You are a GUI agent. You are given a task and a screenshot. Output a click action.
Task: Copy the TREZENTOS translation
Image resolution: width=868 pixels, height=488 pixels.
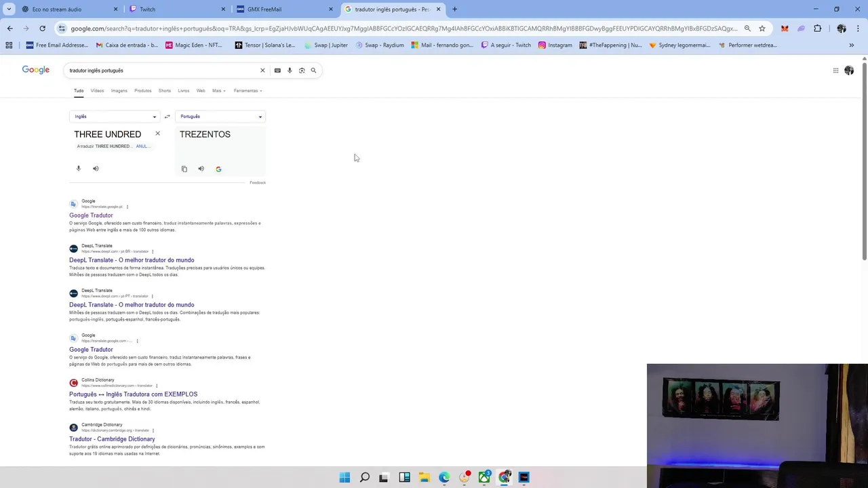[x=184, y=169]
